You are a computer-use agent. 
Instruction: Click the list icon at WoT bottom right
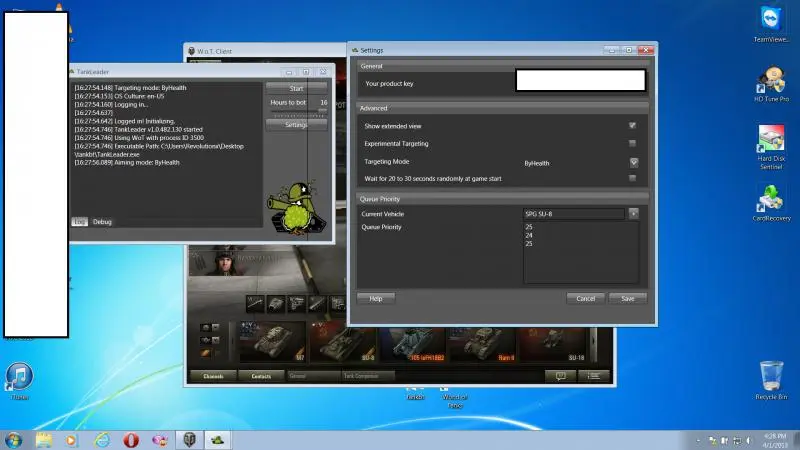pos(593,376)
